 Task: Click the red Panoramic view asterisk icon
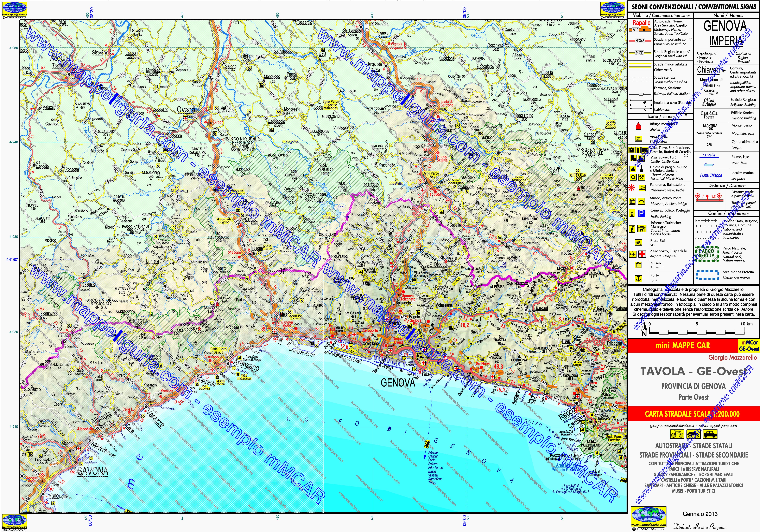click(x=632, y=188)
